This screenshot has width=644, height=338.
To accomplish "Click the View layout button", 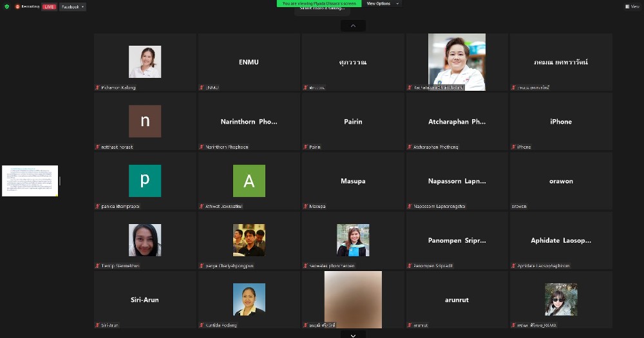I will click(632, 6).
